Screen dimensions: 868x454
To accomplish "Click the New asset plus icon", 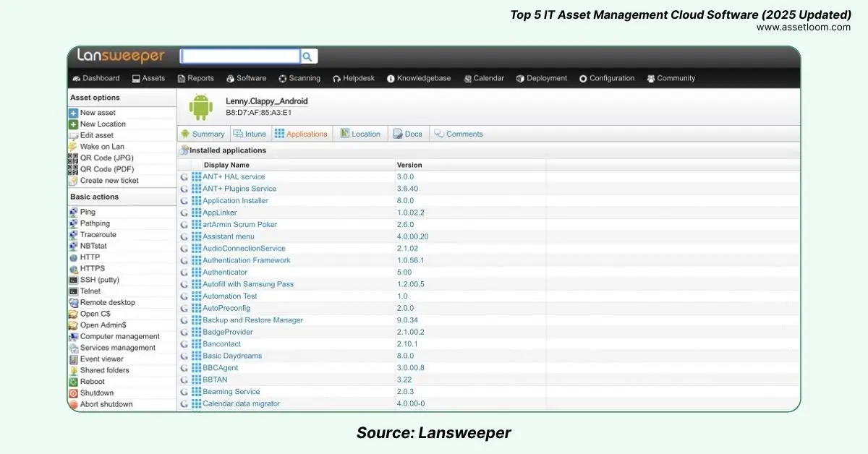I will pyautogui.click(x=73, y=113).
